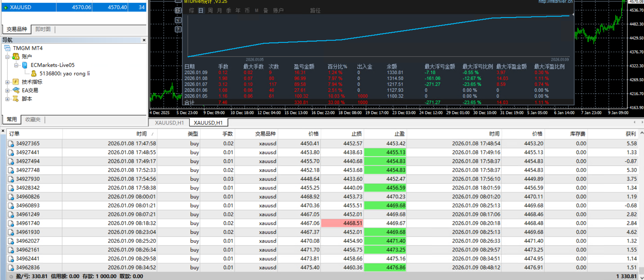Switch to the 即时图 tick chart tab
The image size is (644, 280).
point(43,29)
